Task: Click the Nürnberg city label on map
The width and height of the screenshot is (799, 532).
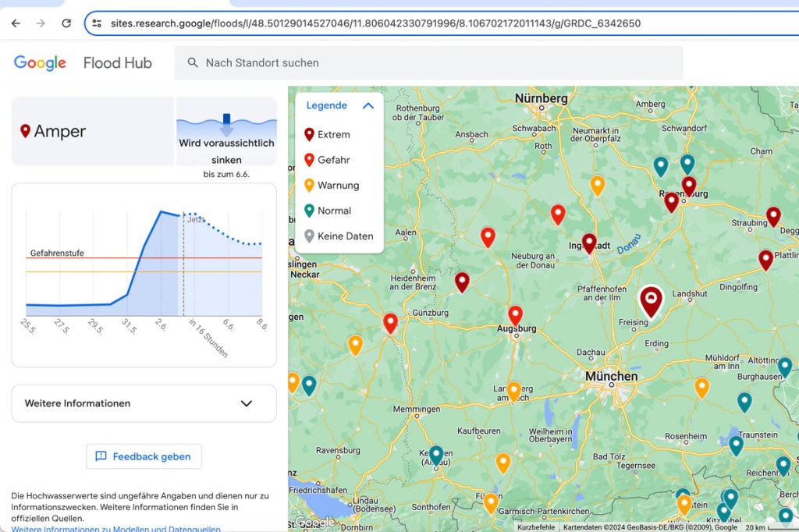Action: point(542,98)
